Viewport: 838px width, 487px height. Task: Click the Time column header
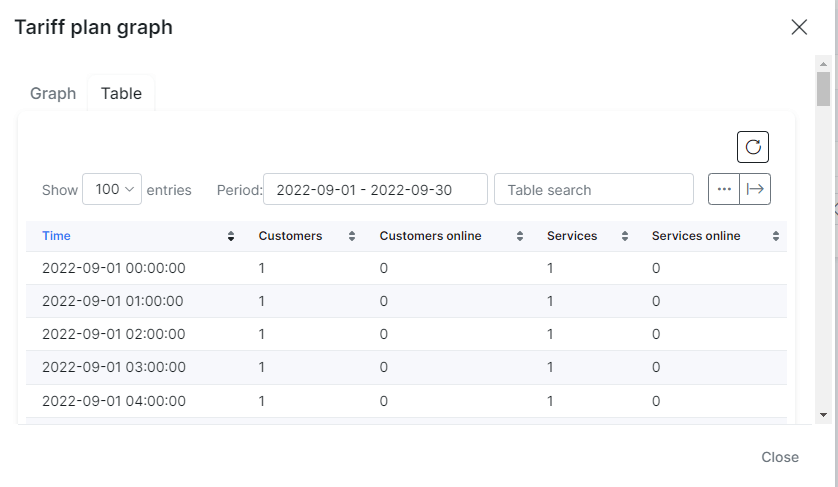coord(56,236)
